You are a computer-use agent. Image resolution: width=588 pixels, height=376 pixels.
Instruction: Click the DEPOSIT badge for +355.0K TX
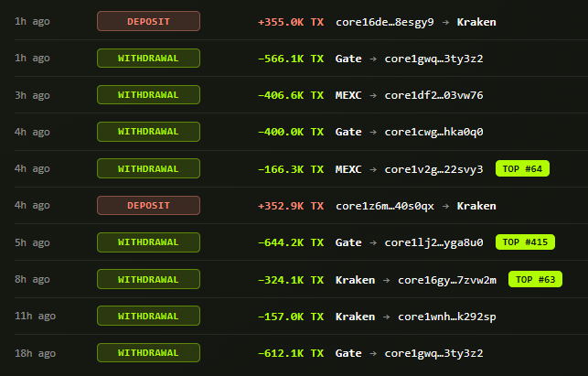[148, 21]
